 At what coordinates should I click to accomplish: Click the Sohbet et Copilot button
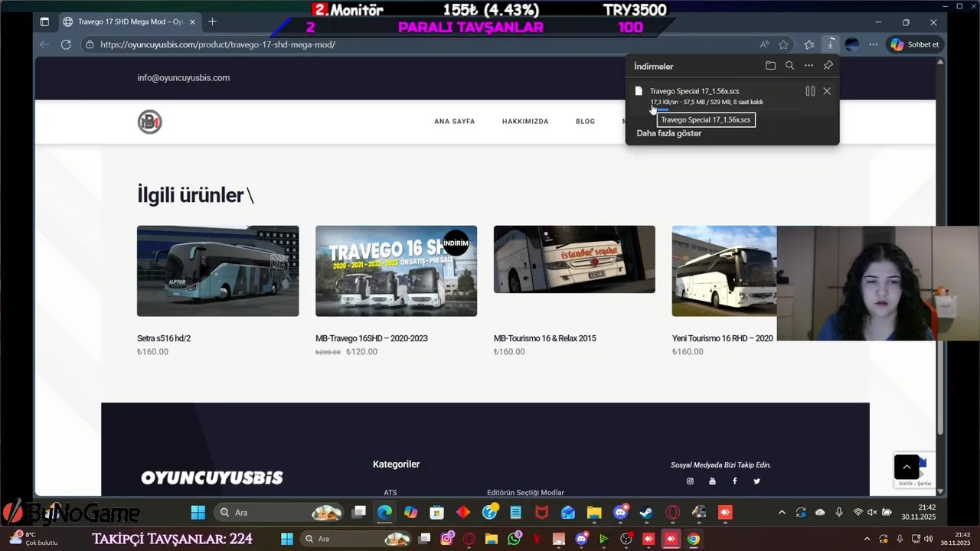(915, 44)
